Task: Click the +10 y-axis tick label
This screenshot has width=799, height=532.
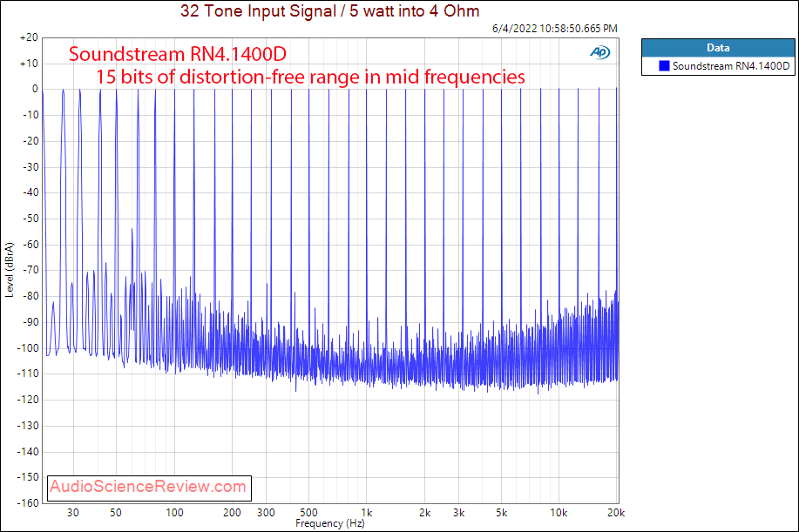Action: [x=29, y=64]
